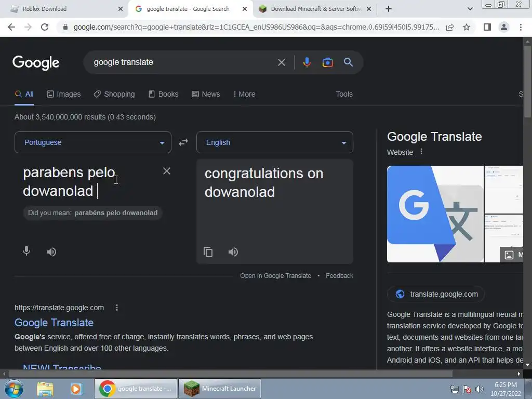
Task: Share this page via address bar icon
Action: [450, 27]
